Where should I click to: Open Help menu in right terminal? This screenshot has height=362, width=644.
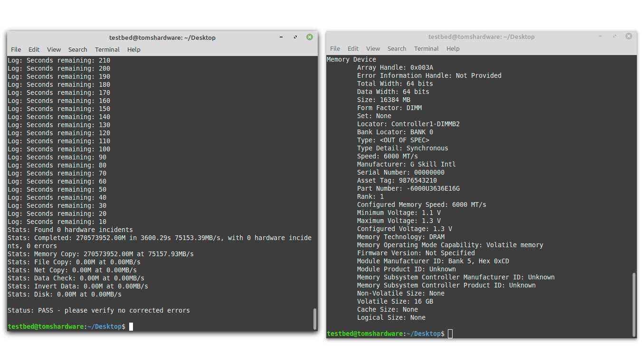tap(453, 48)
